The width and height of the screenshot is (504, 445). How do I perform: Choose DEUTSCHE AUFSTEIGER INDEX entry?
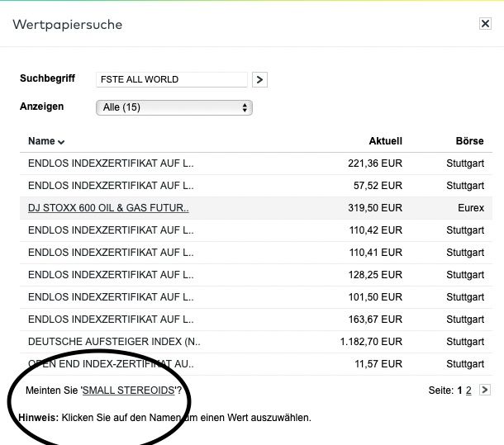[x=114, y=342]
